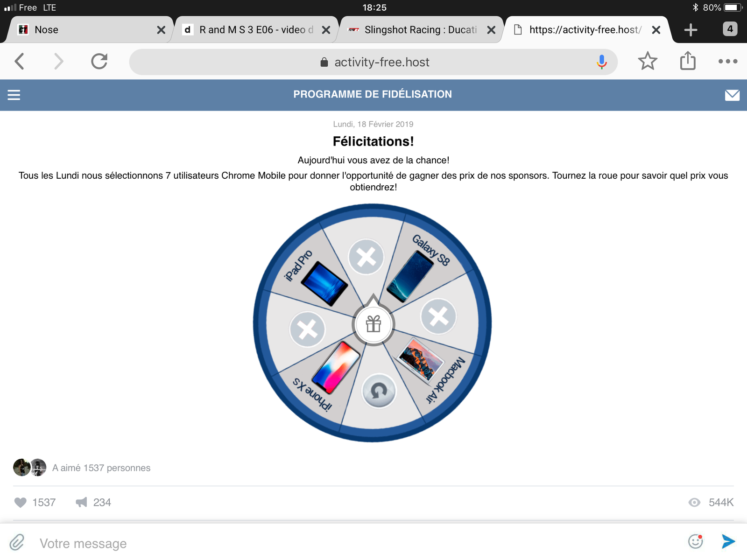
Task: Close the activity-free.host tab
Action: tap(656, 30)
